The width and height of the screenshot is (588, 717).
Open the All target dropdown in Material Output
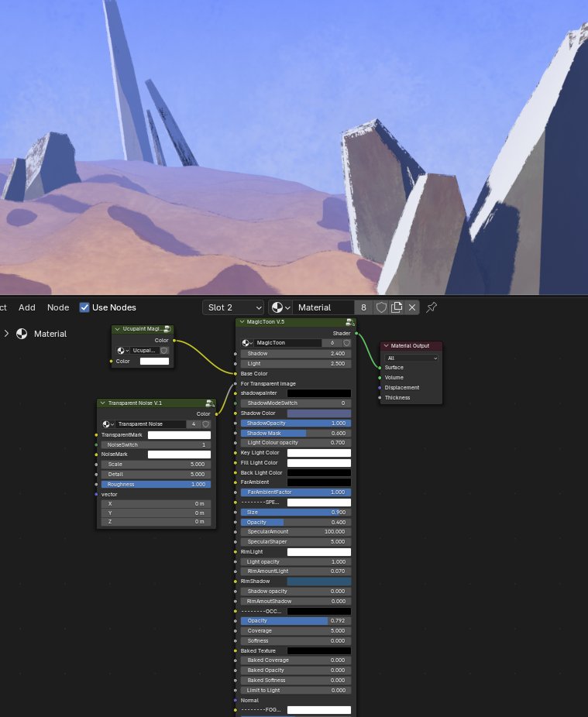411,358
